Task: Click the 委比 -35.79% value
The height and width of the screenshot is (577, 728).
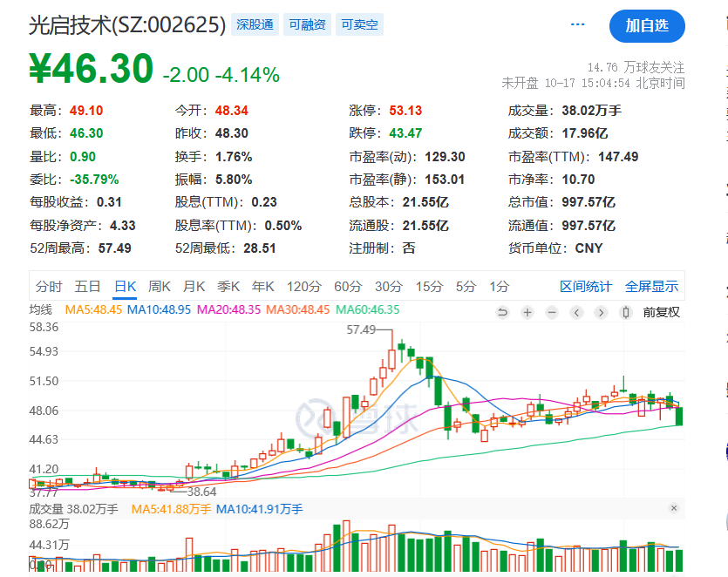Action: pyautogui.click(x=94, y=180)
